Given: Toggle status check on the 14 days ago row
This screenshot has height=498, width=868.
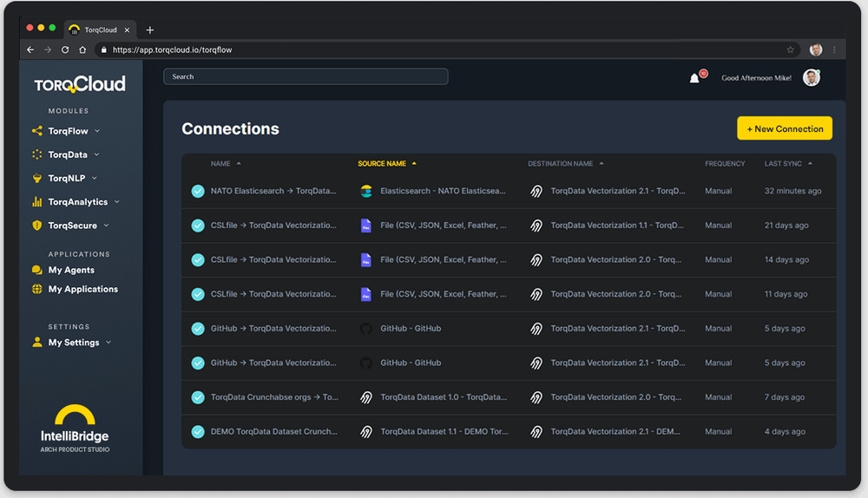Looking at the screenshot, I should (198, 259).
